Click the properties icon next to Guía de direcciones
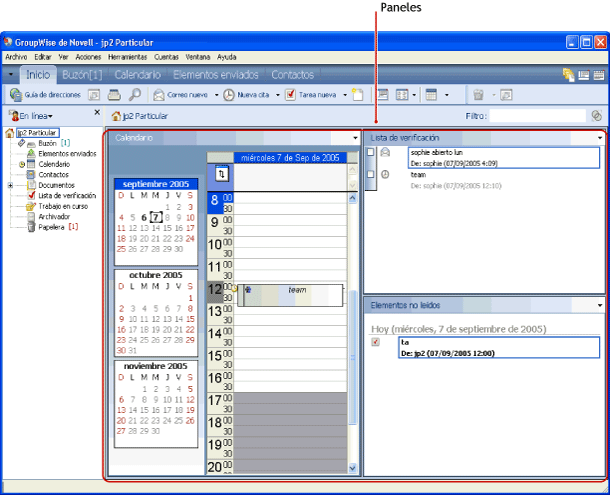Screen dimensions: 610x495 click(94, 95)
